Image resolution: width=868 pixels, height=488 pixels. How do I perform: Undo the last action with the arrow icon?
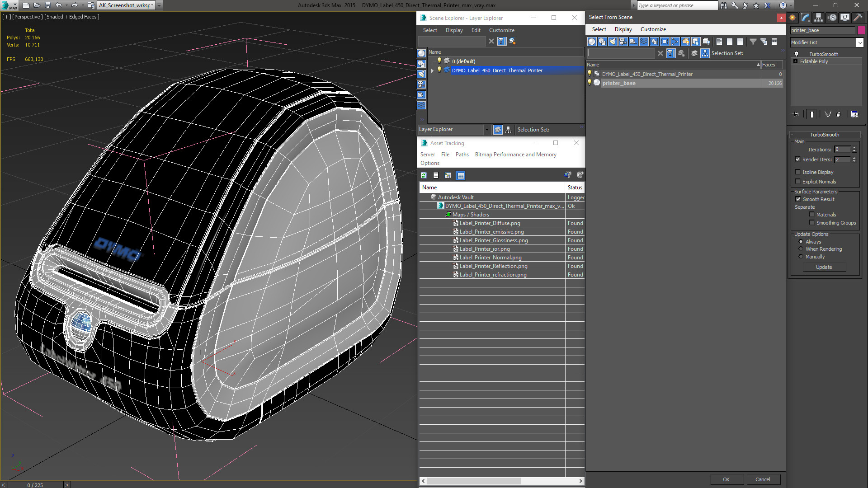(x=59, y=5)
